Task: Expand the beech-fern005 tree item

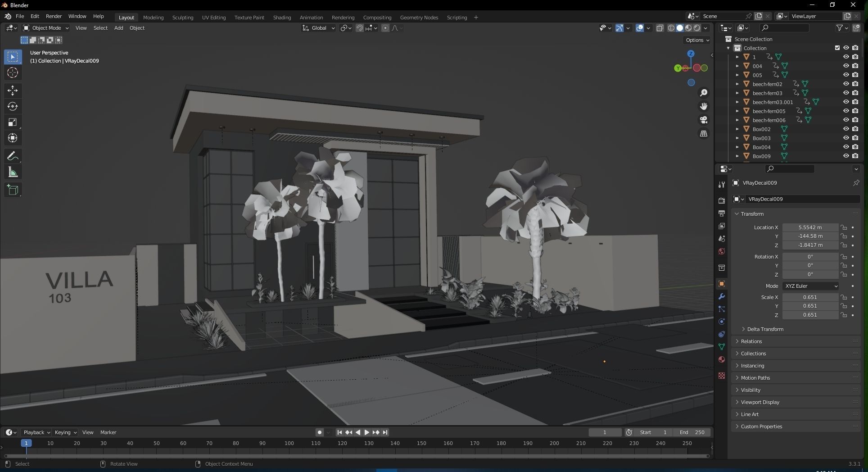Action: [x=737, y=111]
